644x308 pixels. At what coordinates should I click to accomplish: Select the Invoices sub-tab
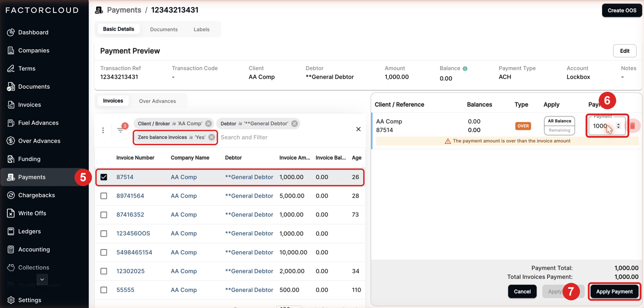click(113, 101)
